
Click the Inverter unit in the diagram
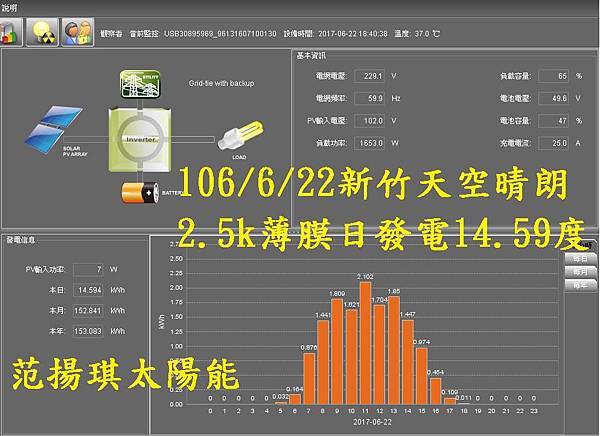(x=140, y=140)
